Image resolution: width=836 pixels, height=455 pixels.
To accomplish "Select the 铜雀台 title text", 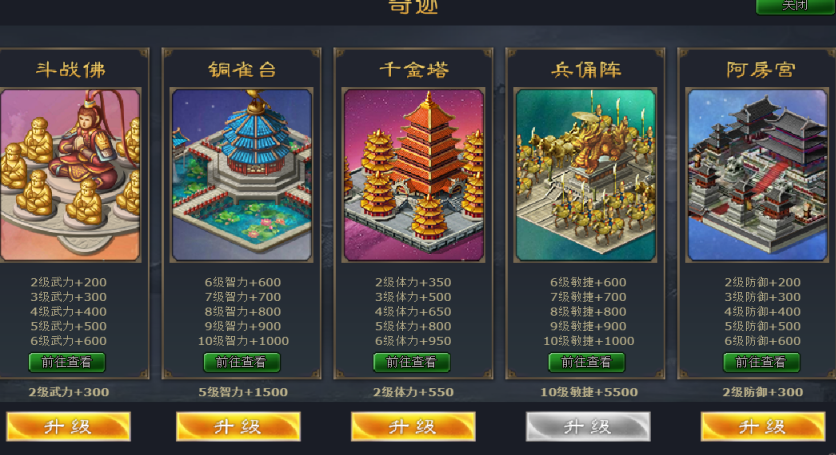I will coord(242,69).
